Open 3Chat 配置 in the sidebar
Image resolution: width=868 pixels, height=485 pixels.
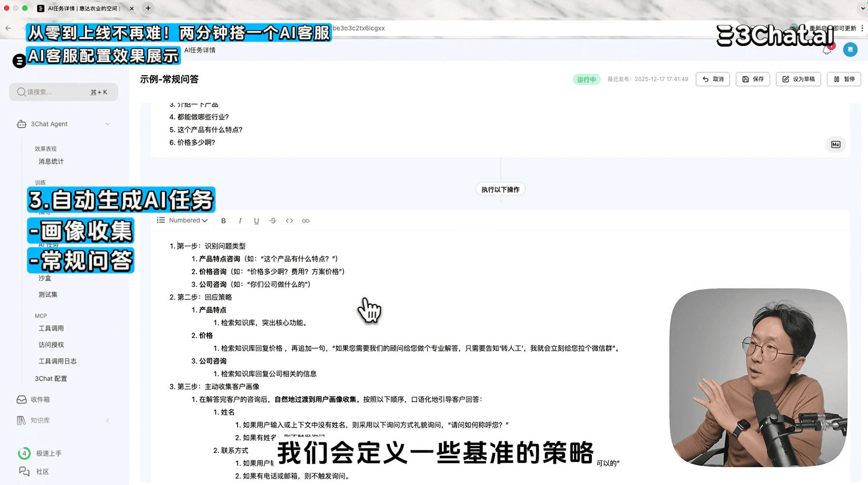click(51, 379)
